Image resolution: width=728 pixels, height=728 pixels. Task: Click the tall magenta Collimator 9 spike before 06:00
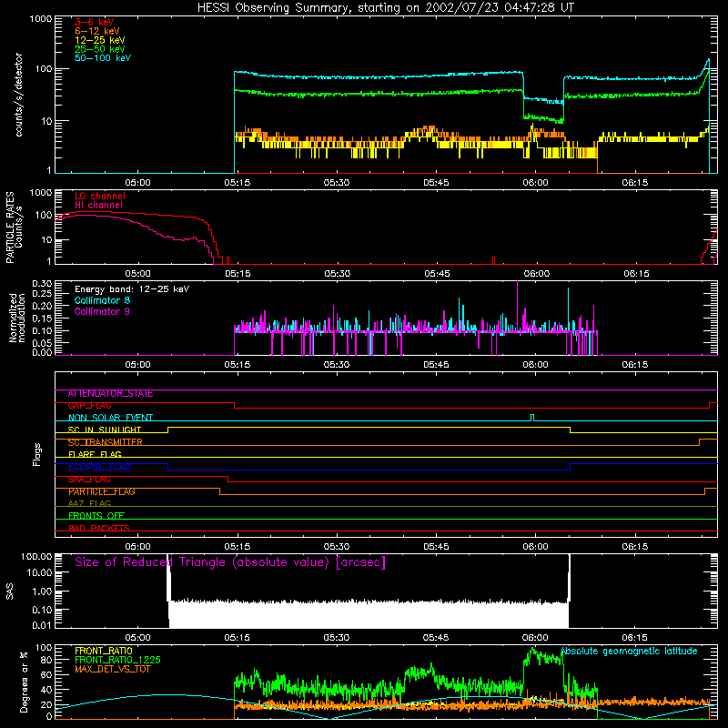pyautogui.click(x=517, y=306)
